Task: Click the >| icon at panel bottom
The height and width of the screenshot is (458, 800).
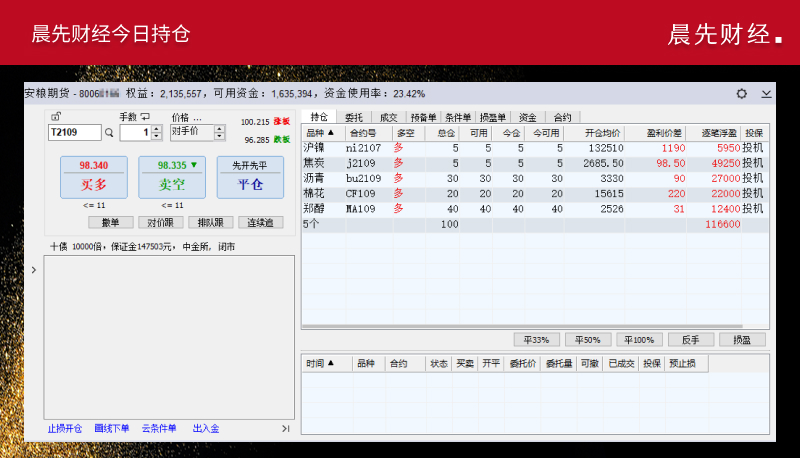Action: tap(286, 429)
